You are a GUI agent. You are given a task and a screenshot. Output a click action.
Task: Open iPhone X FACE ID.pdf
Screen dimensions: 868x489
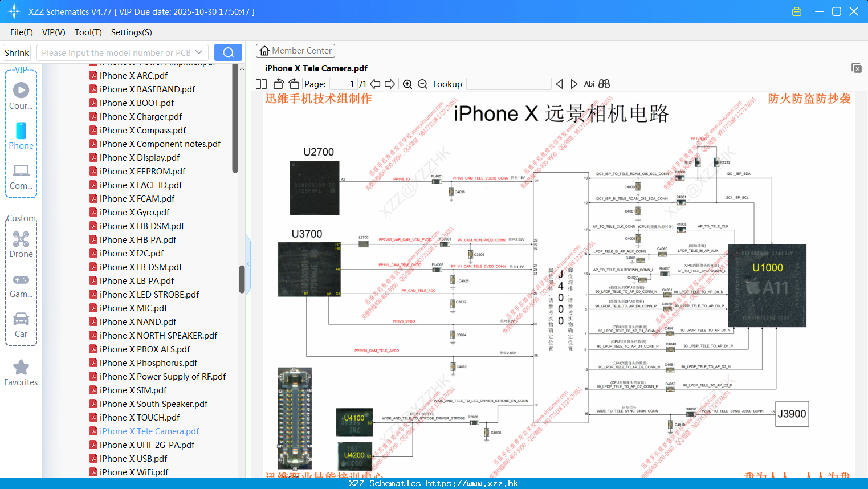point(141,185)
